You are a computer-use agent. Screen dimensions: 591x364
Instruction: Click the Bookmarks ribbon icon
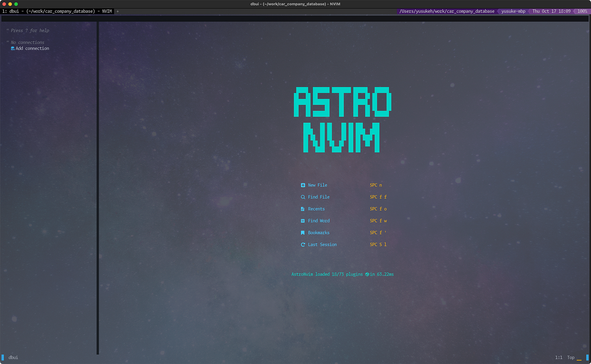(x=303, y=233)
